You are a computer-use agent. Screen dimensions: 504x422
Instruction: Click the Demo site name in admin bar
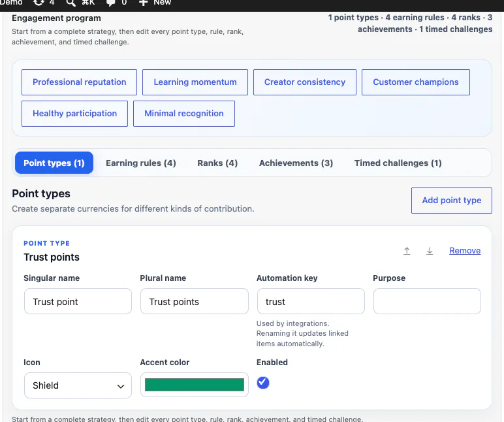coord(11,3)
